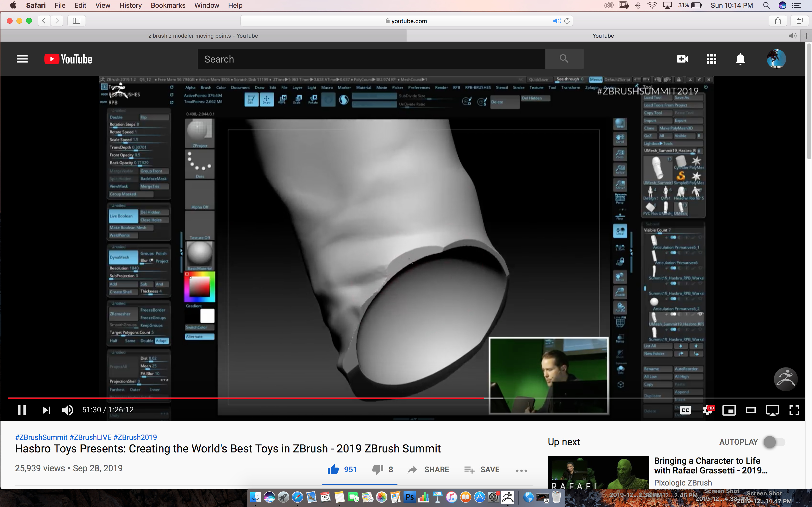Image resolution: width=812 pixels, height=507 pixels.
Task: Skip to next video
Action: [46, 410]
